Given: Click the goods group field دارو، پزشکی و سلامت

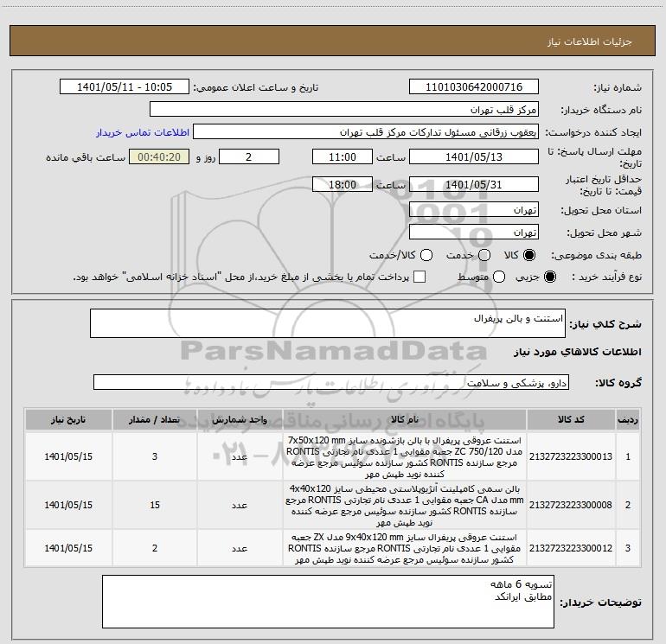Looking at the screenshot, I should (x=331, y=382).
